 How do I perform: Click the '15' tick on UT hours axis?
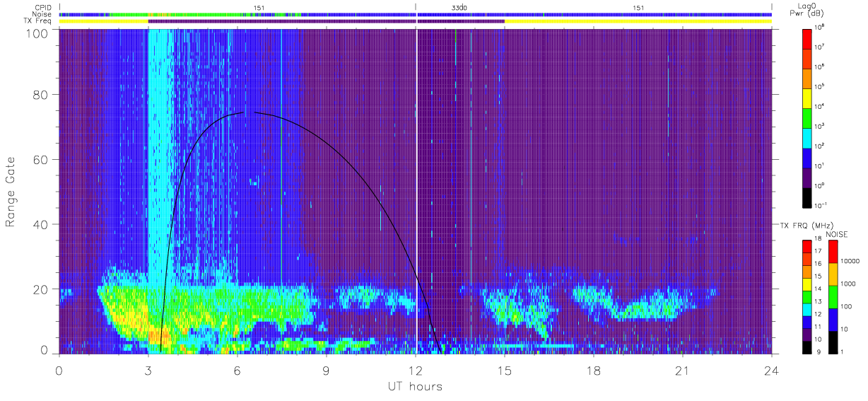[x=505, y=370]
